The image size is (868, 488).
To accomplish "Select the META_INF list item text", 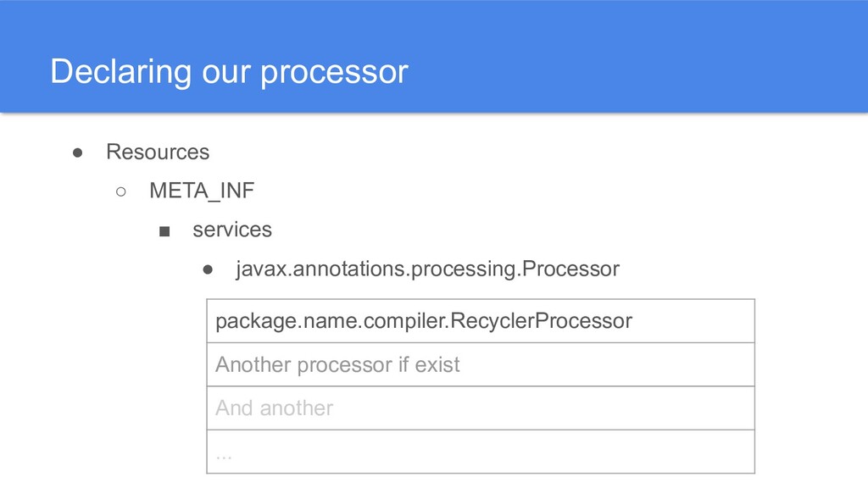I will click(x=201, y=191).
